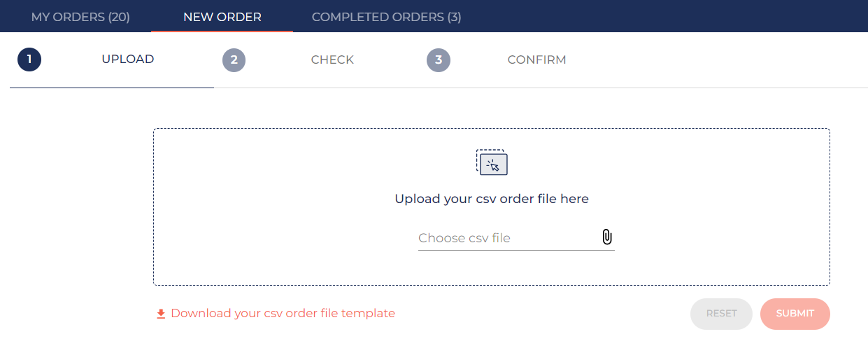The height and width of the screenshot is (348, 868).
Task: Click empty area of navy navigation bar
Action: tap(664, 17)
